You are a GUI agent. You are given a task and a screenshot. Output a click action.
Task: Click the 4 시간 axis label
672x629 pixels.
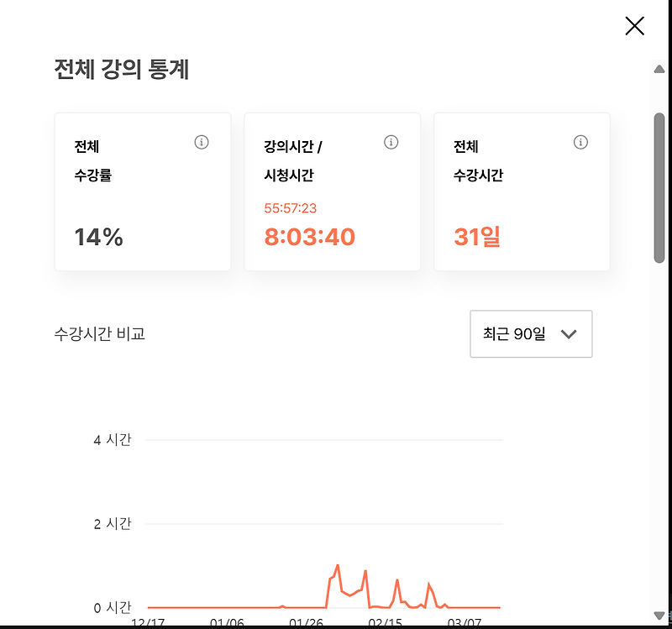pyautogui.click(x=112, y=439)
